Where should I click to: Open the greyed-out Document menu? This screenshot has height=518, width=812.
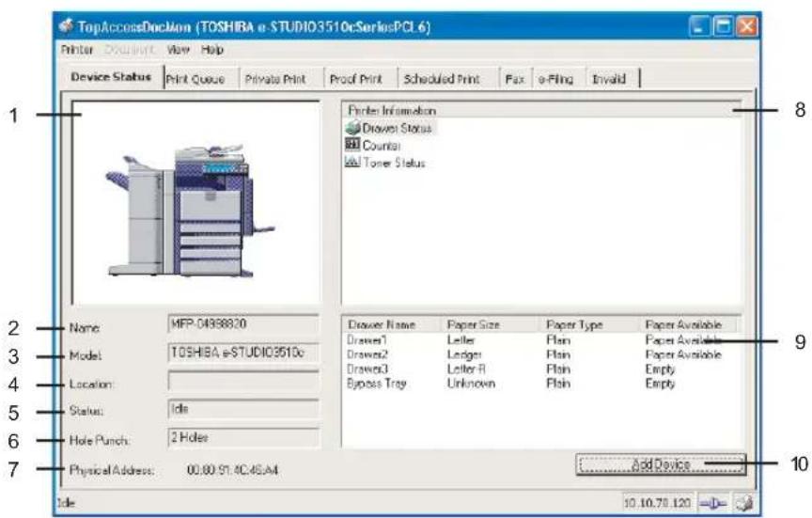coord(129,50)
